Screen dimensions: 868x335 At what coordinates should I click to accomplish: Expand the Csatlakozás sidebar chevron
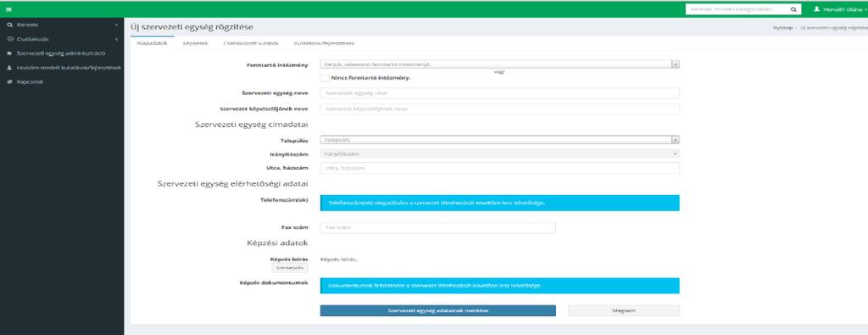[x=116, y=39]
